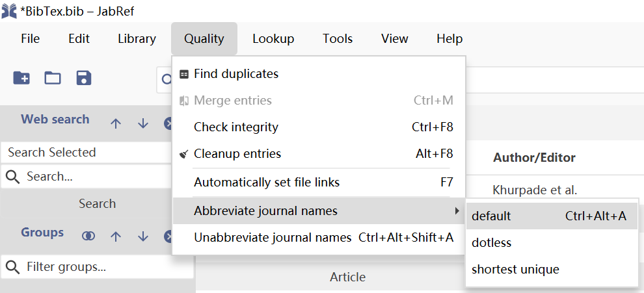The height and width of the screenshot is (293, 644).
Task: Click the Open library folder icon
Action: click(53, 79)
